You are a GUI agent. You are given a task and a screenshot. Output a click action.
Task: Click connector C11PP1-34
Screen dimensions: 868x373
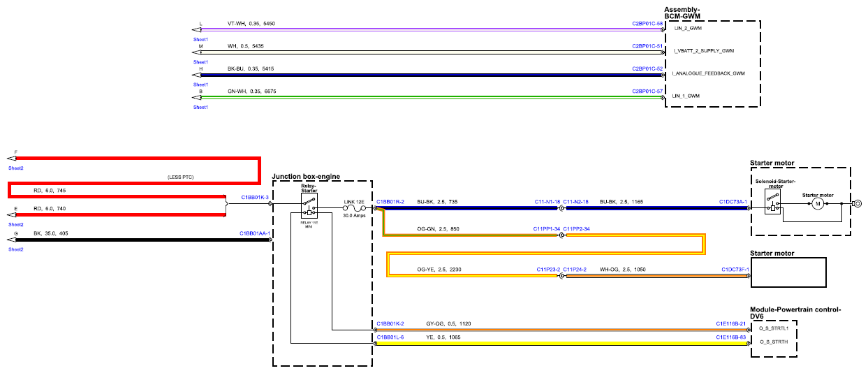pos(547,229)
